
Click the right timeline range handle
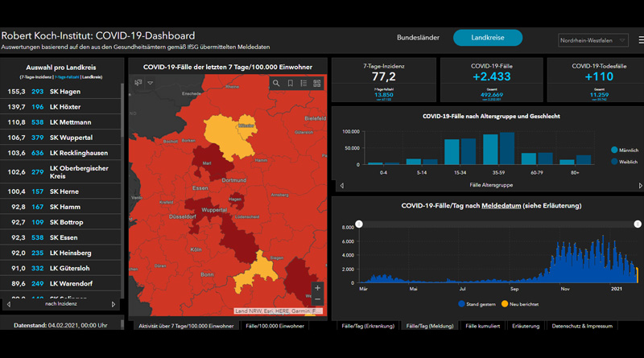[x=638, y=224]
